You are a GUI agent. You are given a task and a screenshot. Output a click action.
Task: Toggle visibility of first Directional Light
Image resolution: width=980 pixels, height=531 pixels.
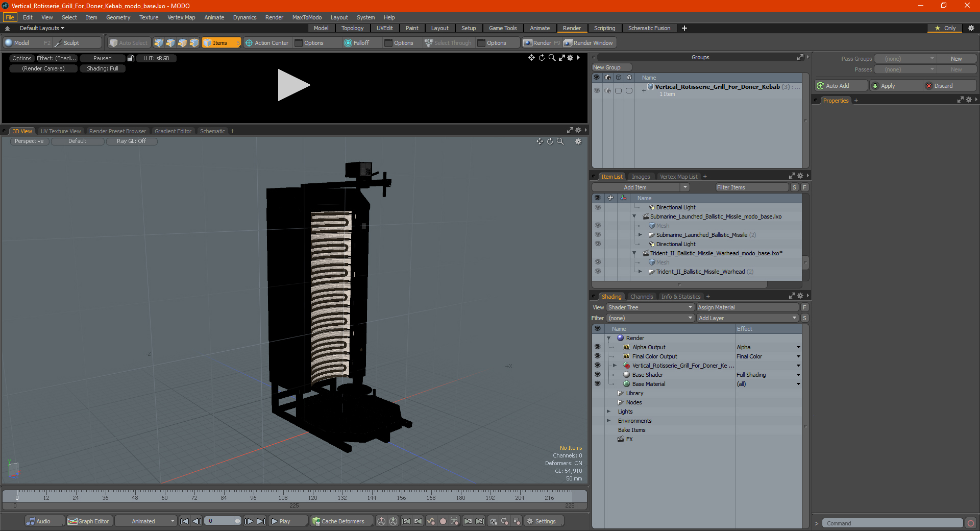598,207
